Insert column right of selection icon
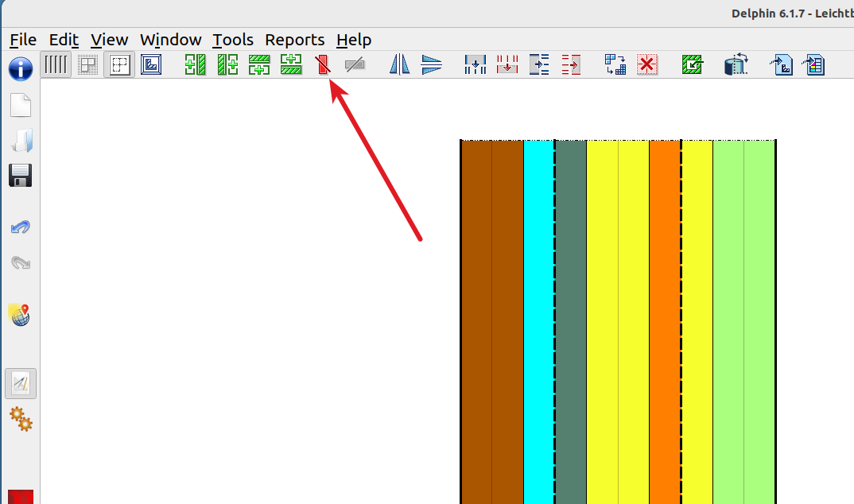The height and width of the screenshot is (504, 854). (227, 64)
